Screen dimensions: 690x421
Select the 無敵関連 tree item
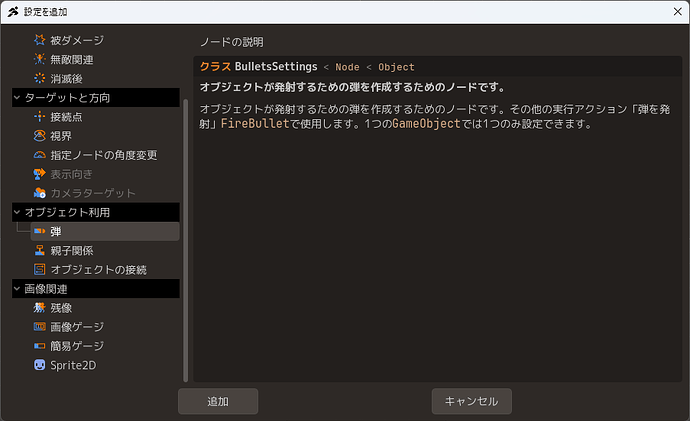click(105, 59)
